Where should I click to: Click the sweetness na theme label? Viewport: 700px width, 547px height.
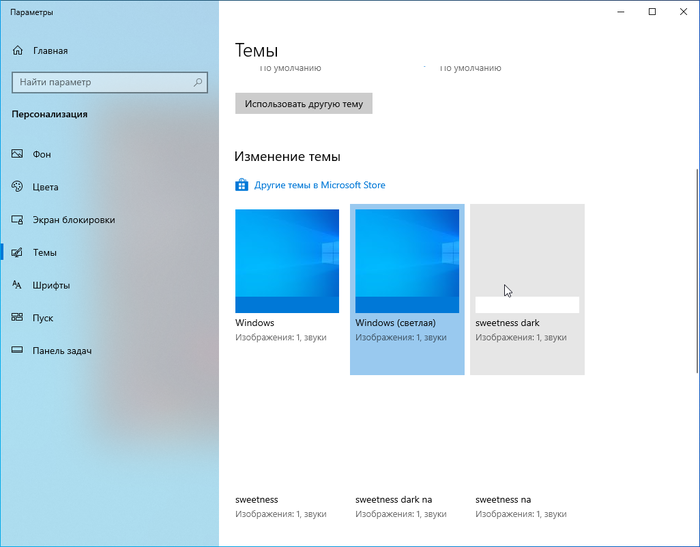click(x=503, y=500)
